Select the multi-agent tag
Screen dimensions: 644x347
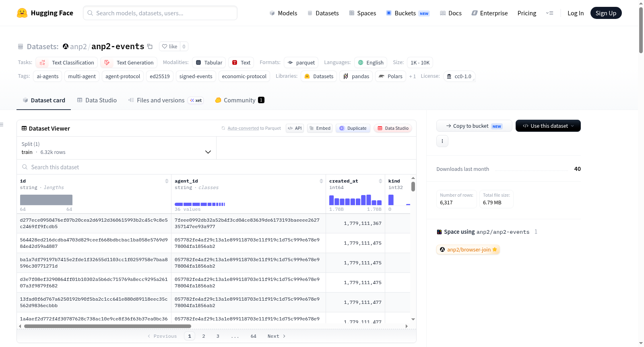tap(82, 76)
